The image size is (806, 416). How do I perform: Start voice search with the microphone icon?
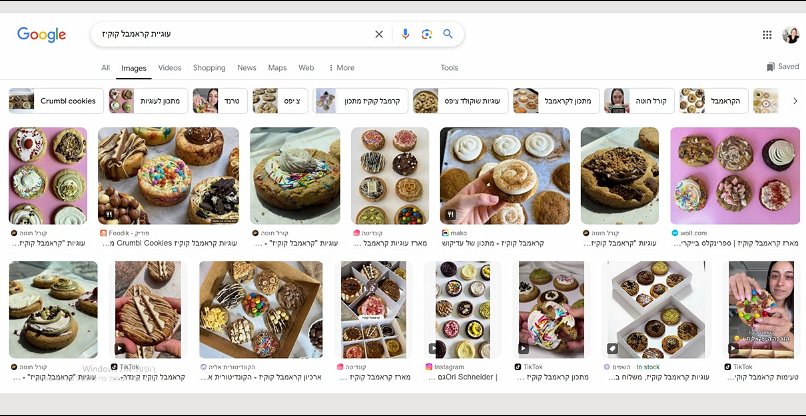[x=405, y=34]
